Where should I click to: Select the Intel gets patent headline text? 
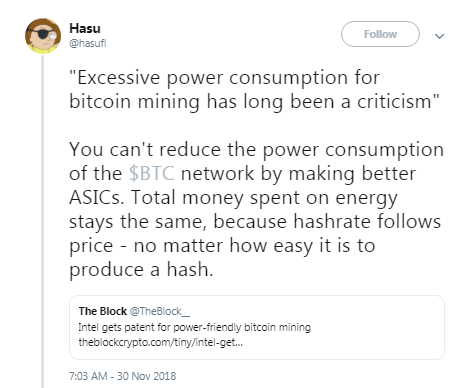click(195, 327)
